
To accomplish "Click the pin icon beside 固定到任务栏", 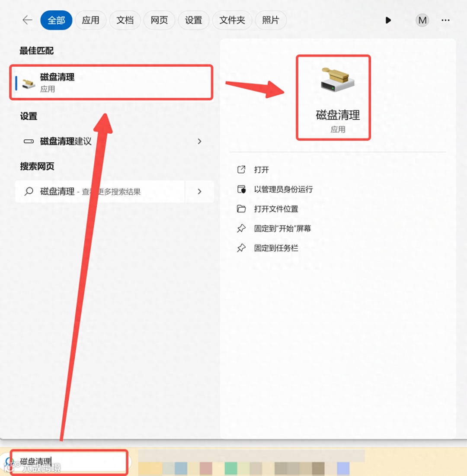I will [x=241, y=248].
